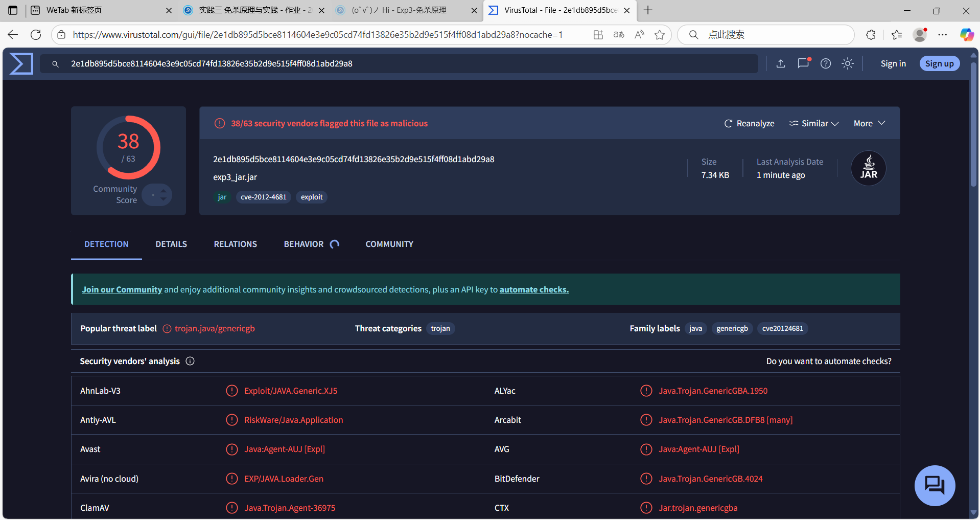Click the RiskWare/Java.Application detection text

point(293,420)
